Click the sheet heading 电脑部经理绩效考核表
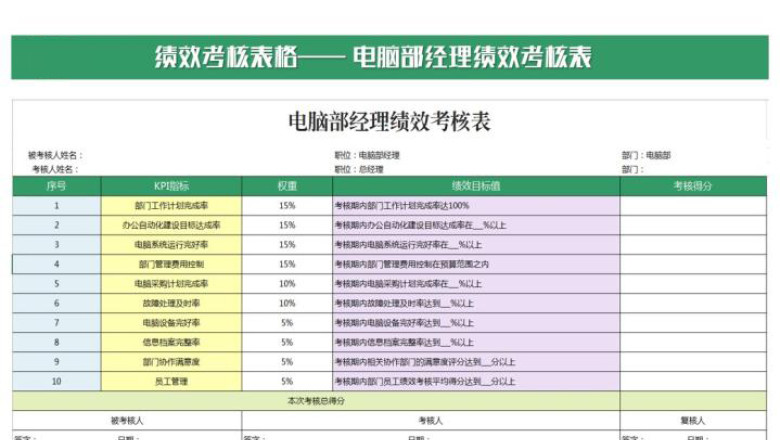The width and height of the screenshot is (780, 440). 390,122
